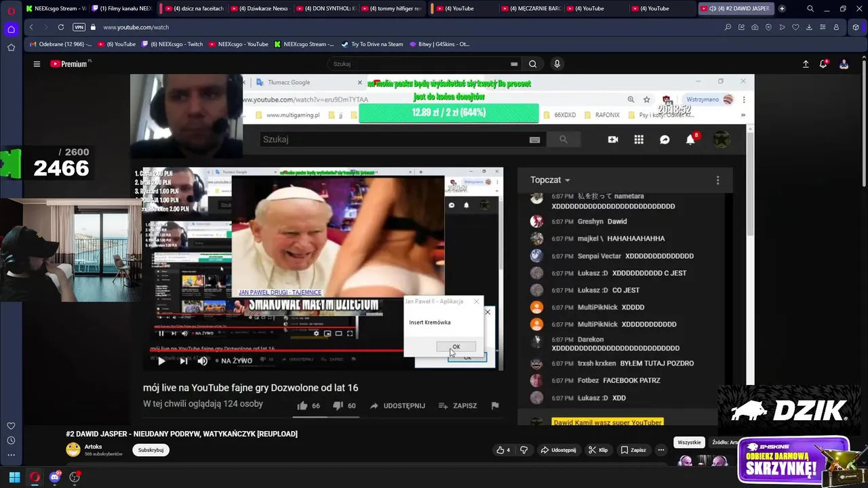Open the Opera main menu logo
Viewport: 868px width, 488px height.
click(11, 12)
